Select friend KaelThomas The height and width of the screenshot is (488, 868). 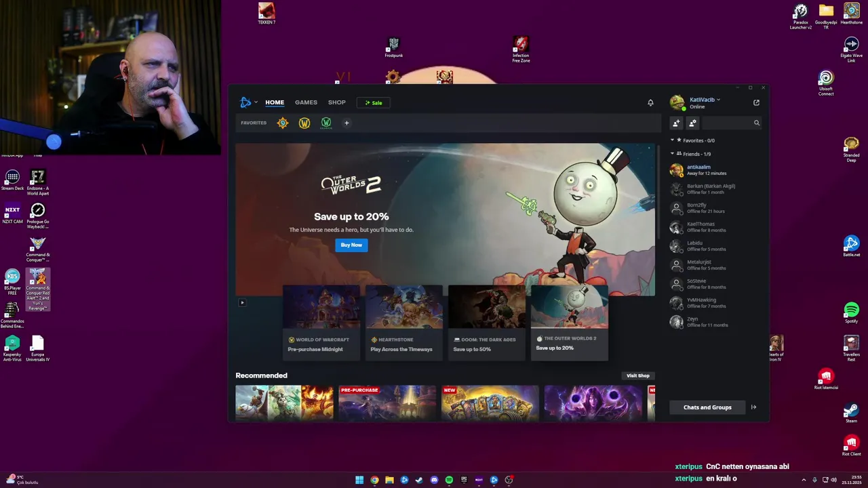pyautogui.click(x=715, y=227)
